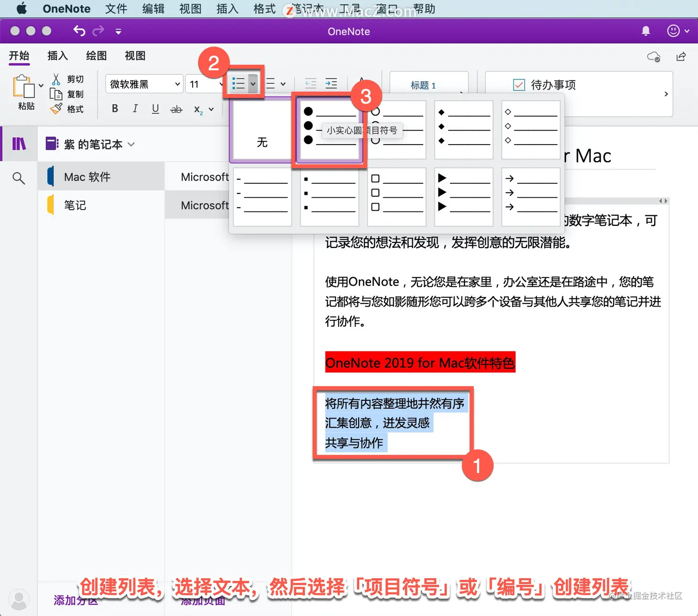Image resolution: width=698 pixels, height=616 pixels.
Task: Choose the dash bullet style
Action: click(262, 197)
